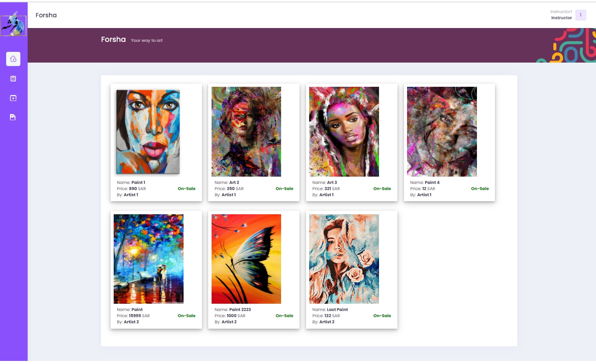The width and height of the screenshot is (596, 364).
Task: Open the Art 3 painting thumbnail
Action: [344, 132]
